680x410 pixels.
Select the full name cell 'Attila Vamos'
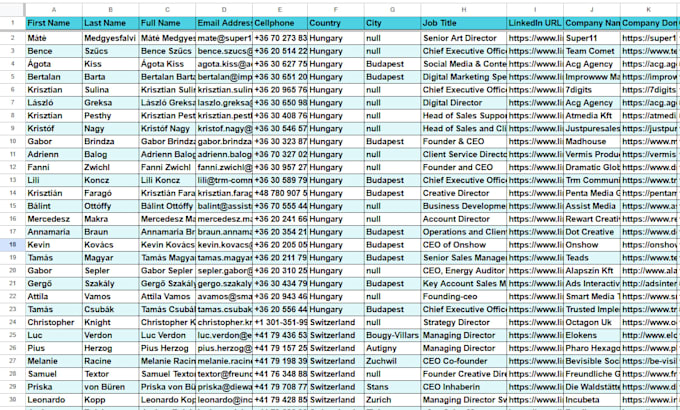(167, 297)
